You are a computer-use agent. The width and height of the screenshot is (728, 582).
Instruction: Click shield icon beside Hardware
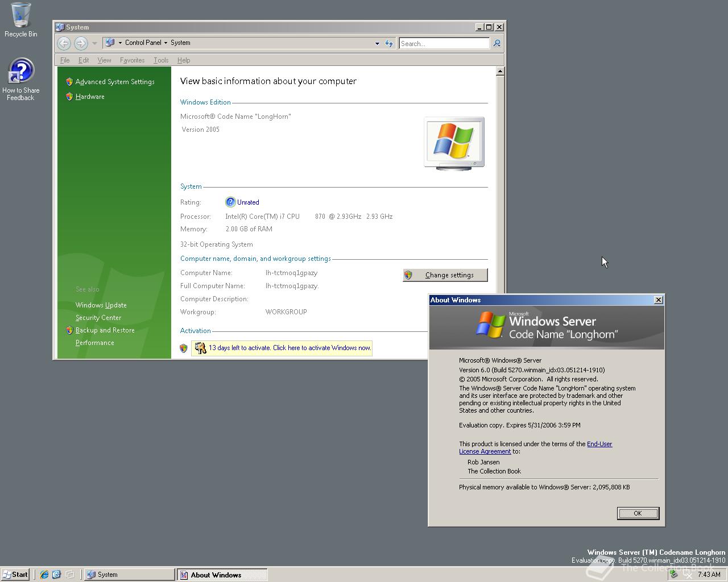coord(69,97)
